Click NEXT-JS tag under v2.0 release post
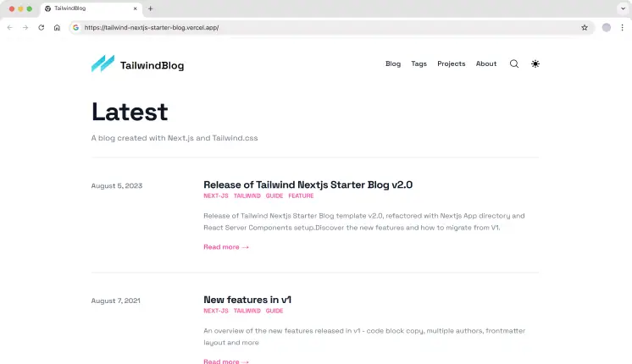 click(216, 196)
